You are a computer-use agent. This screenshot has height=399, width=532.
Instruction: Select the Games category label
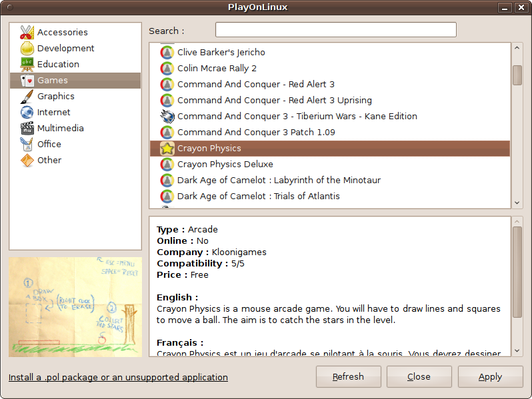click(53, 81)
